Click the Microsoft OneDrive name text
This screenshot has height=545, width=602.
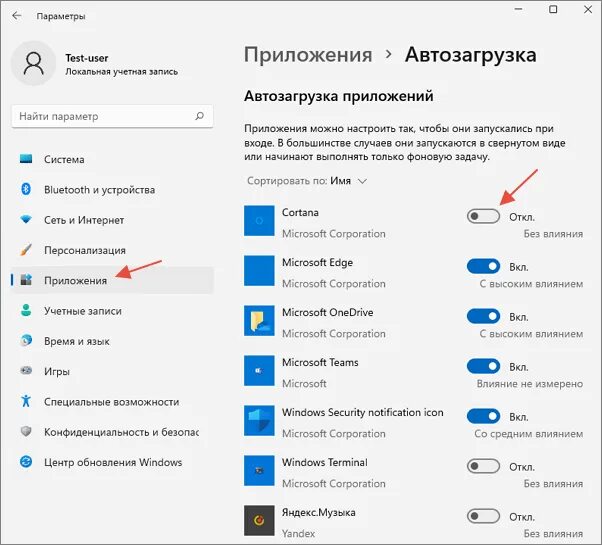click(327, 312)
